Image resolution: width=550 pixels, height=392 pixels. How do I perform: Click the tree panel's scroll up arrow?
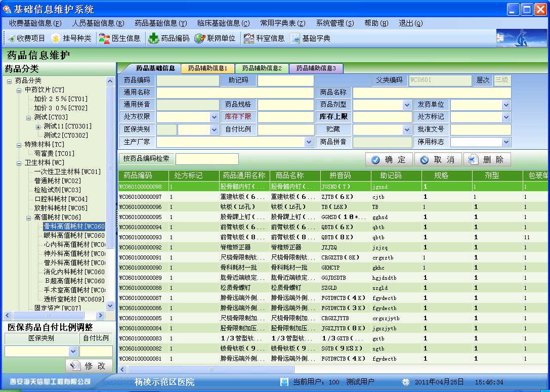click(110, 81)
